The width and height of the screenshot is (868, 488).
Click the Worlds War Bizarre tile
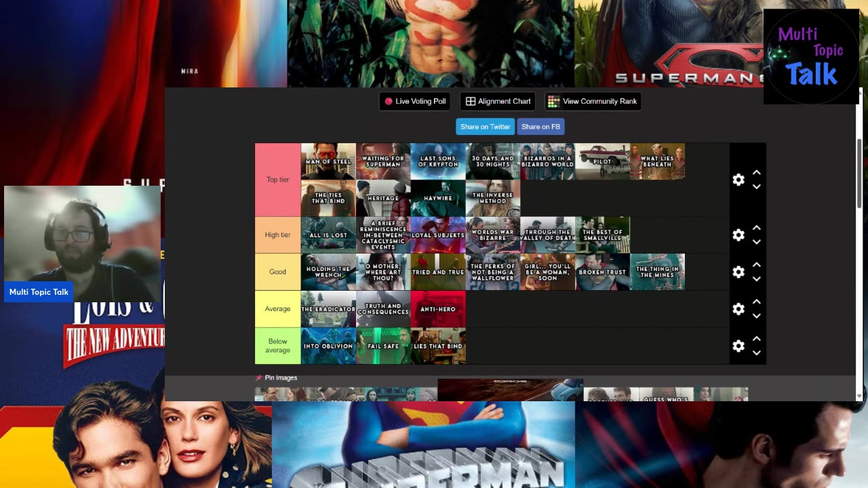[493, 235]
